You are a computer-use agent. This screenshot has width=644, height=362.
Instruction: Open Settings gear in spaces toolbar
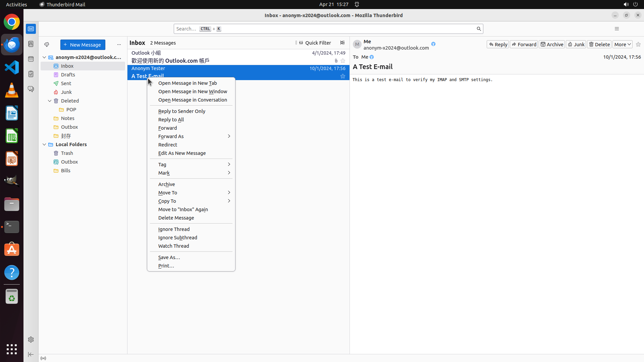point(31,340)
